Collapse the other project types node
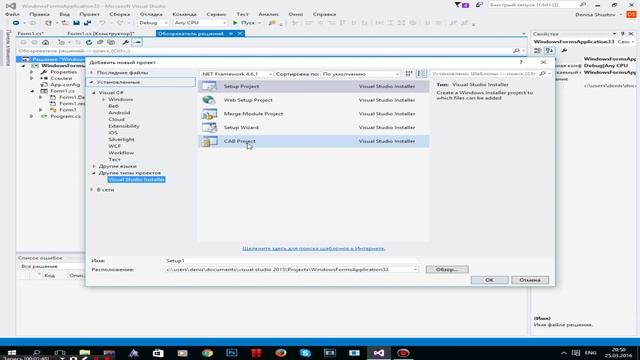 point(94,173)
